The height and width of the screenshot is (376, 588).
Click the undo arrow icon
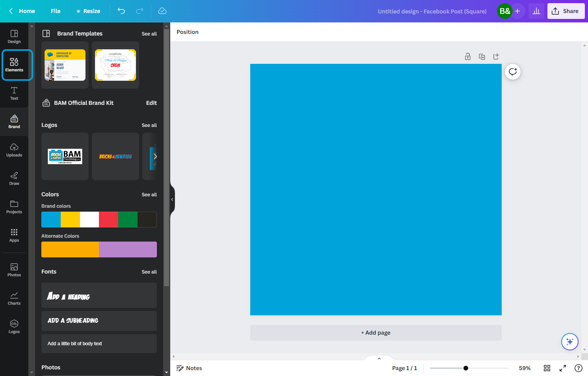121,11
